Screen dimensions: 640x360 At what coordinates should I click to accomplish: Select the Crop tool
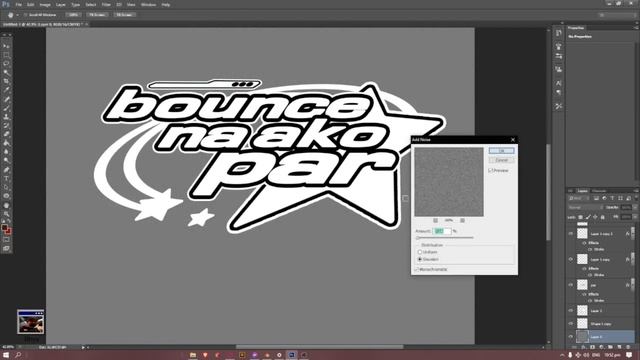tap(6, 81)
